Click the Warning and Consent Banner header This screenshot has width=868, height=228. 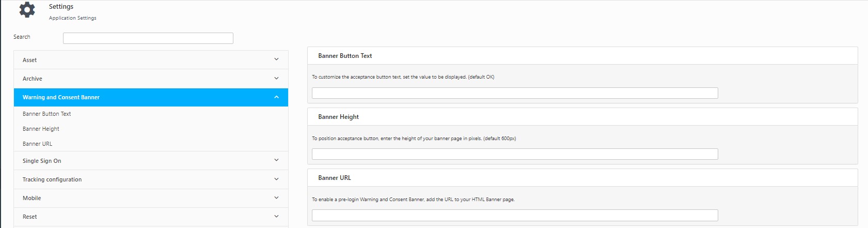tap(151, 97)
